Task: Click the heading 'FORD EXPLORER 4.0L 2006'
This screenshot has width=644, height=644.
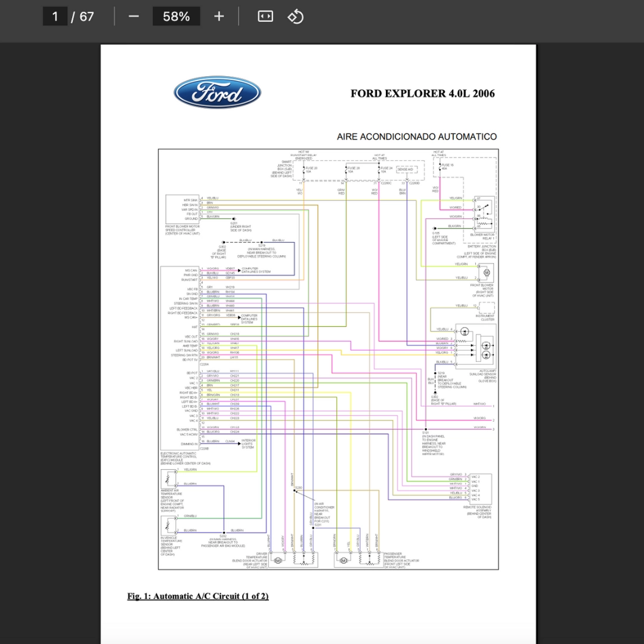Action: 423,94
